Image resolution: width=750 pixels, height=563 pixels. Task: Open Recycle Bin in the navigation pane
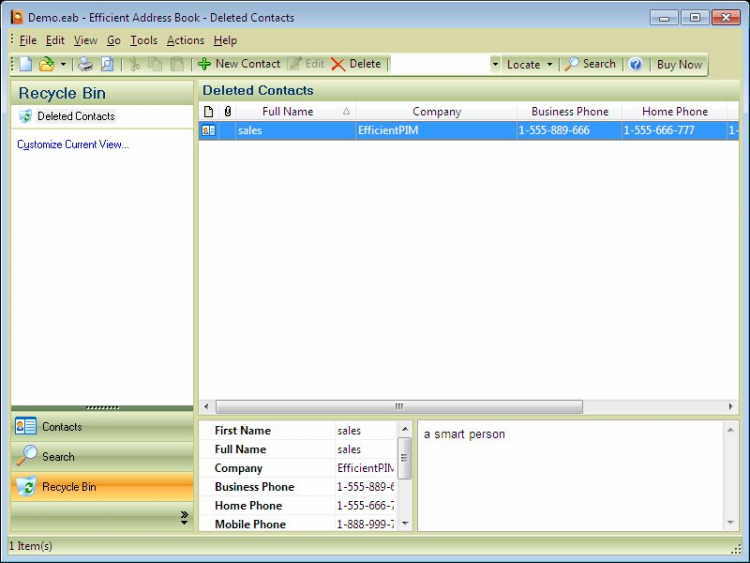[x=102, y=487]
